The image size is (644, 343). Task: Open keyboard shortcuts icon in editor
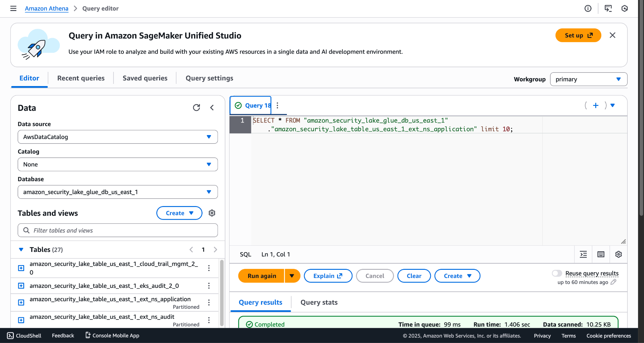coord(601,254)
